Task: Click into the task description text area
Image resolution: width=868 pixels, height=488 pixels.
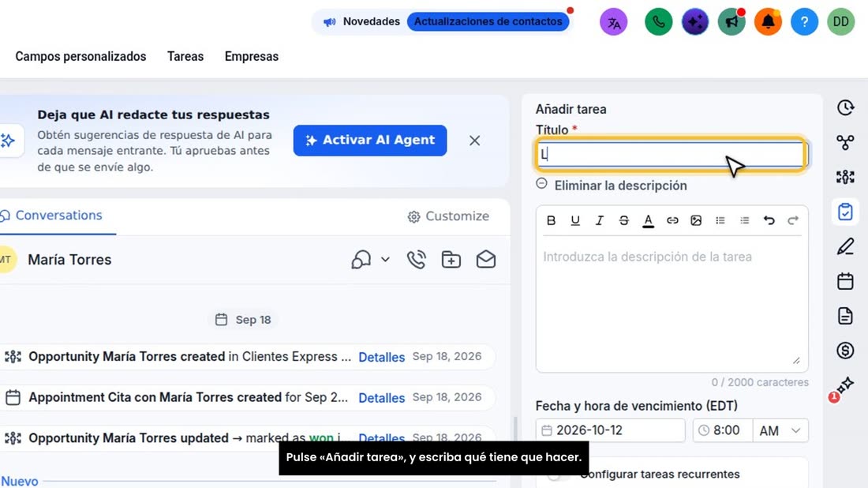Action: pos(672,303)
